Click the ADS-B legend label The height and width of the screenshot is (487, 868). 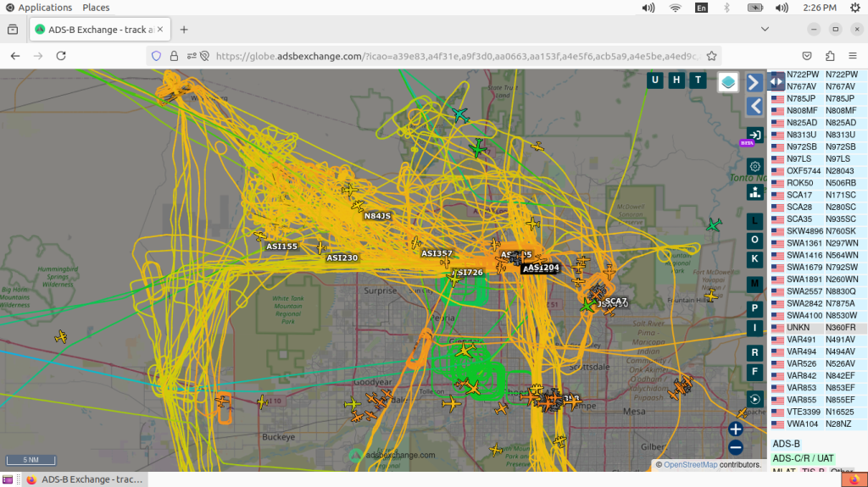tap(786, 444)
